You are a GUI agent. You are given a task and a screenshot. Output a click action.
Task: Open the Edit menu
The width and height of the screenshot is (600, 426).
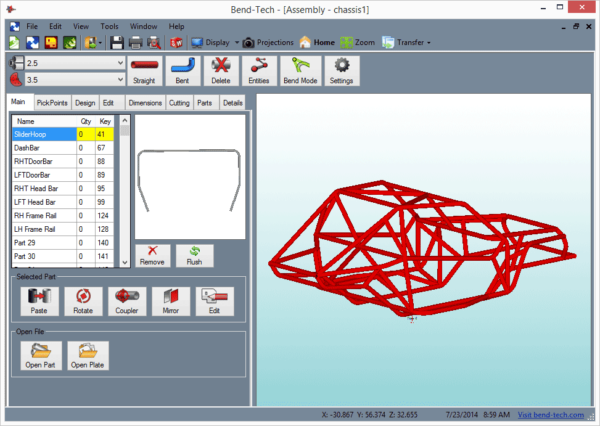pyautogui.click(x=55, y=26)
